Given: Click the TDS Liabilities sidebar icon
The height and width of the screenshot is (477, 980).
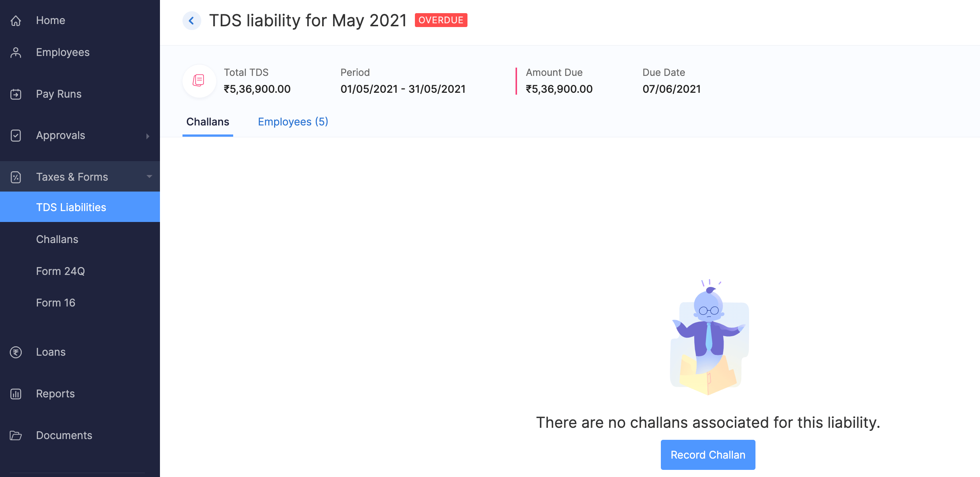Looking at the screenshot, I should (71, 207).
